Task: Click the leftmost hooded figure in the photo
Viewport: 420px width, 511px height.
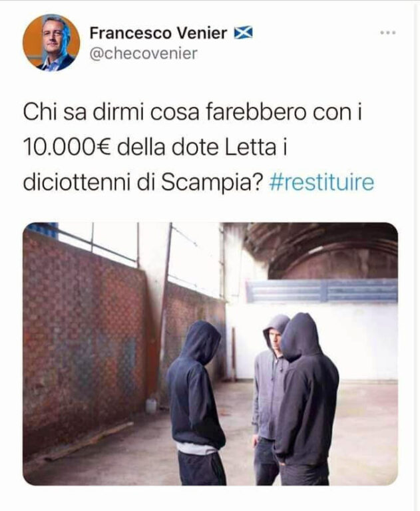Action: [196, 403]
